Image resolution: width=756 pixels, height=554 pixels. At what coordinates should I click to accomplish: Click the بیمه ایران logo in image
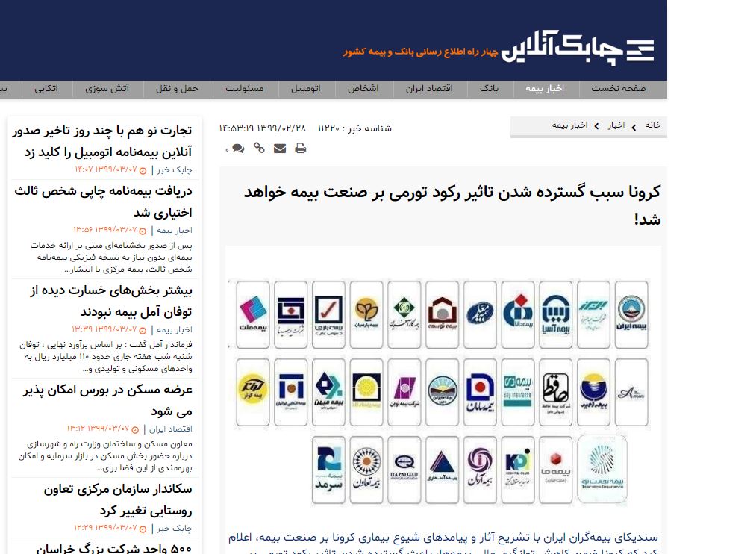coord(631,314)
